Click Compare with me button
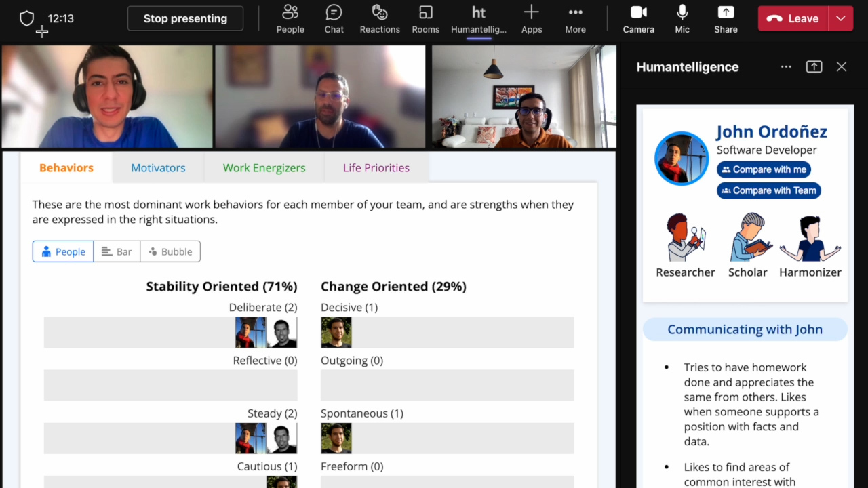Image resolution: width=868 pixels, height=488 pixels. [764, 169]
